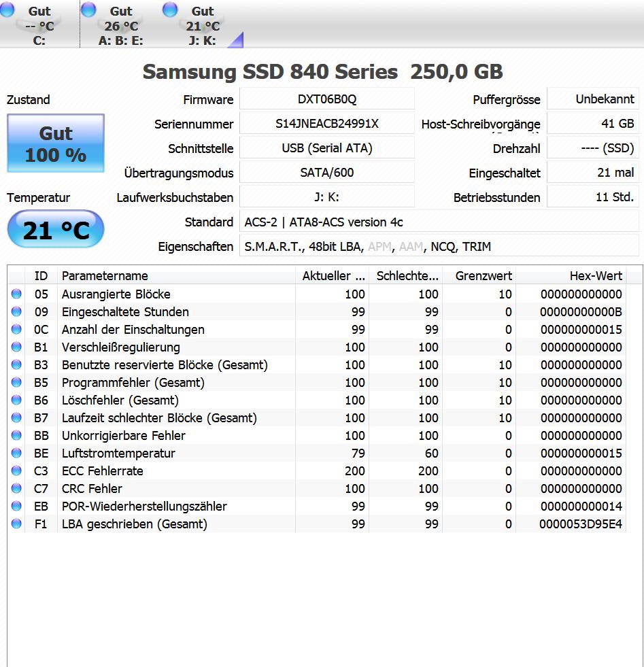Select the Verschleißregulierung parameter name
Image resolution: width=644 pixels, height=667 pixels.
121,347
